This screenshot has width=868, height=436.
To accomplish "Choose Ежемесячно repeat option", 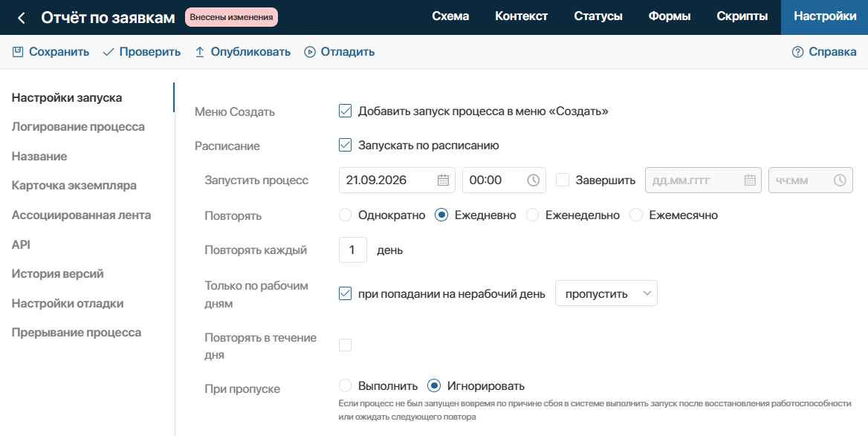I will (636, 215).
